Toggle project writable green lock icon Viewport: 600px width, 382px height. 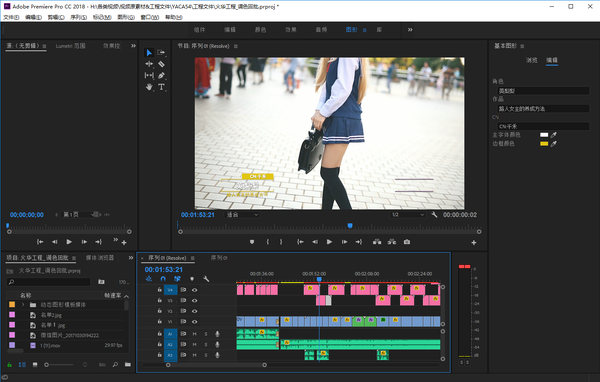click(10, 365)
